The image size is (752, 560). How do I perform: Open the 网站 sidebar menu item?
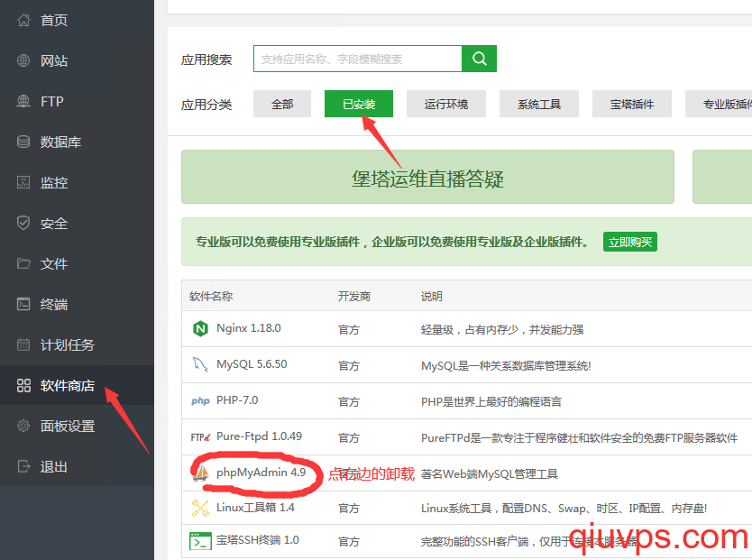77,60
